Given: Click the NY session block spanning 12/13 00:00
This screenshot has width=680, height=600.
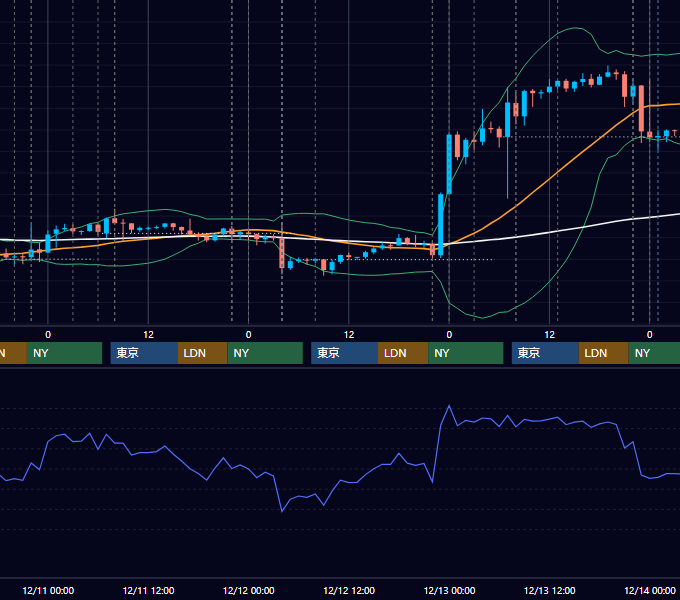Looking at the screenshot, I should tap(466, 353).
